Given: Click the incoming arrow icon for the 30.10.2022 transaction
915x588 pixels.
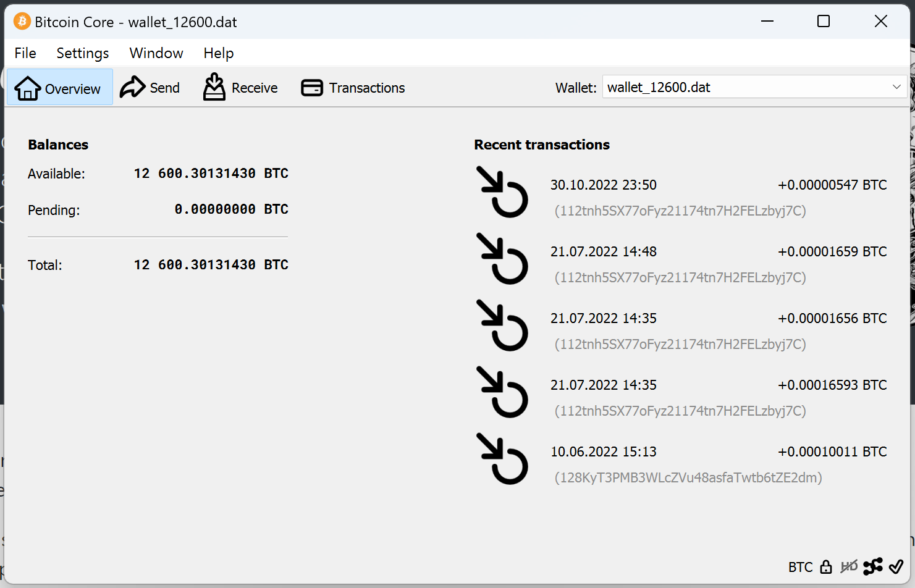Looking at the screenshot, I should (502, 192).
